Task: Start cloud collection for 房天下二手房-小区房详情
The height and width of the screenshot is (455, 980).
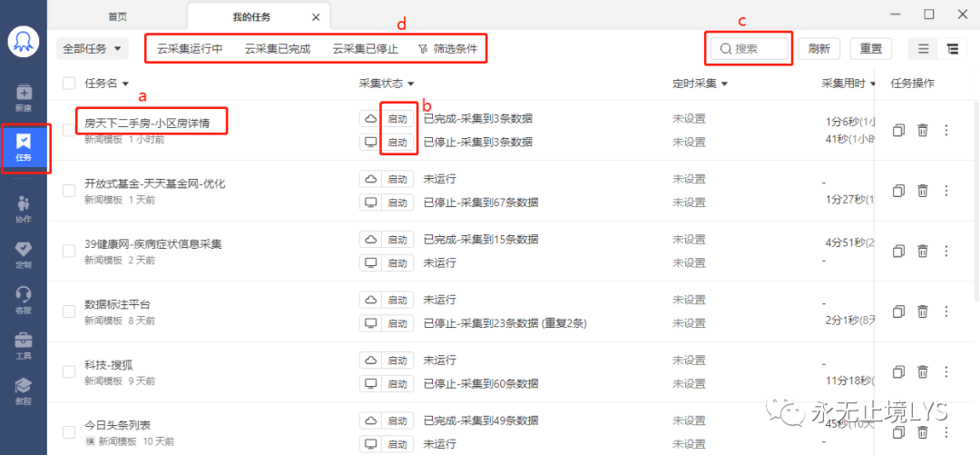Action: pyautogui.click(x=397, y=118)
